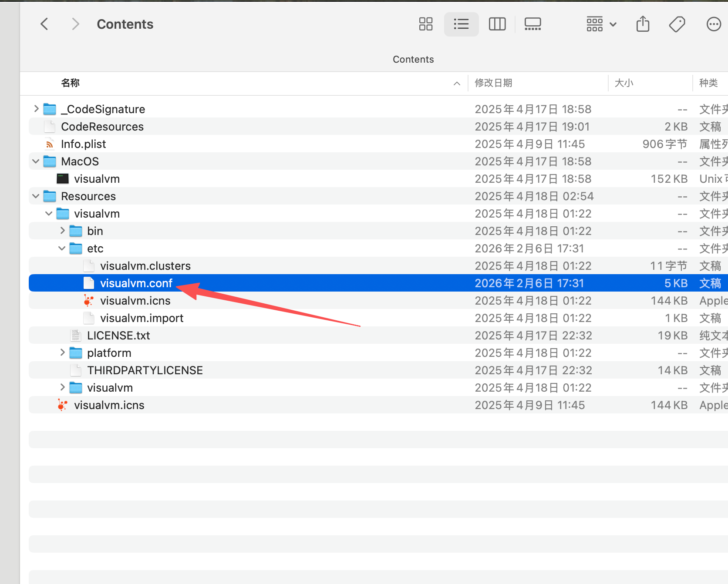Select the _CodeSignature folder icon
Screen dimensions: 728x584
[x=50, y=109]
